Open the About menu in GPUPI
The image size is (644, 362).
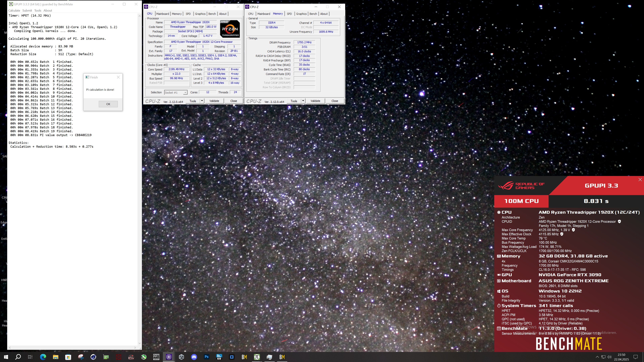(48, 11)
